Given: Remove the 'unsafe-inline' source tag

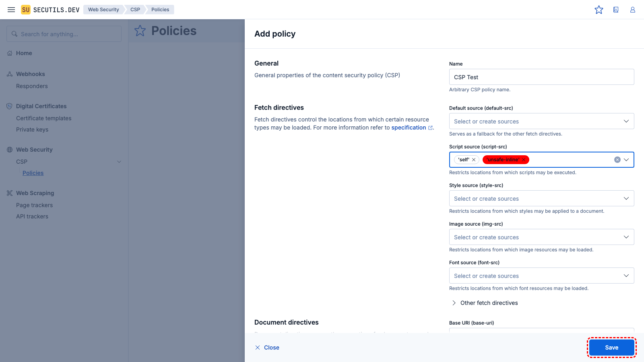Looking at the screenshot, I should [x=524, y=160].
